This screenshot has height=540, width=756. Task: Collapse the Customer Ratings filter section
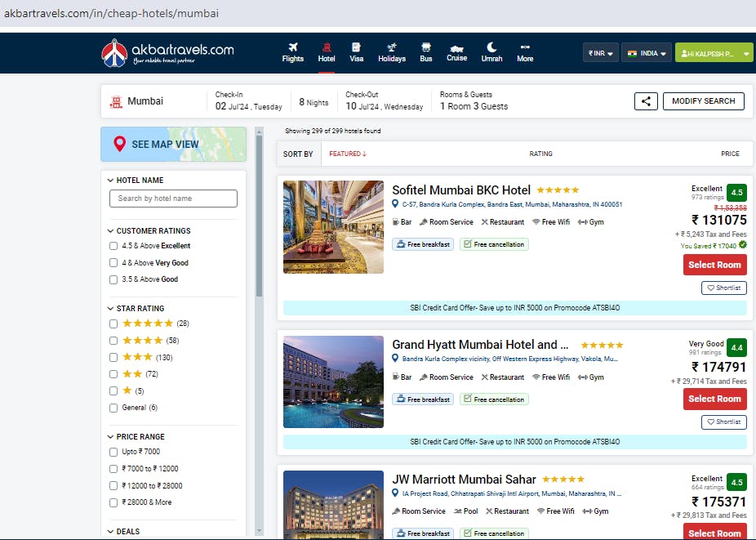click(x=149, y=230)
